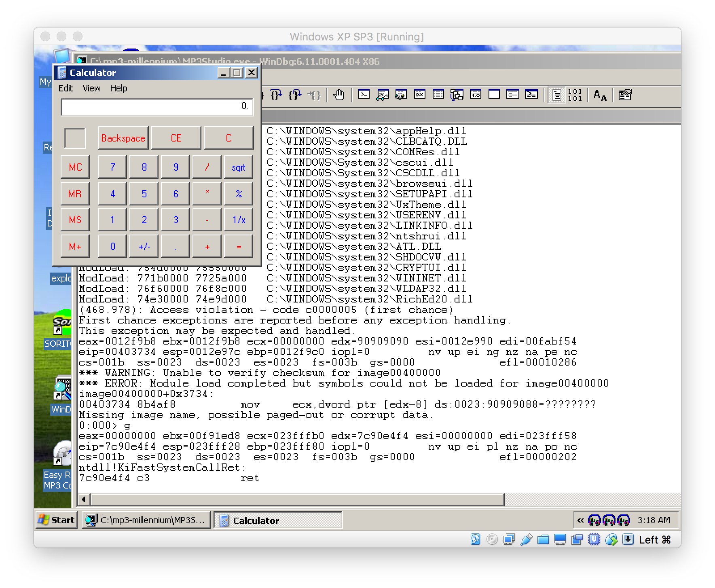Click the VirtualBox USB devices status icon
Image resolution: width=715 pixels, height=588 pixels.
tap(526, 539)
